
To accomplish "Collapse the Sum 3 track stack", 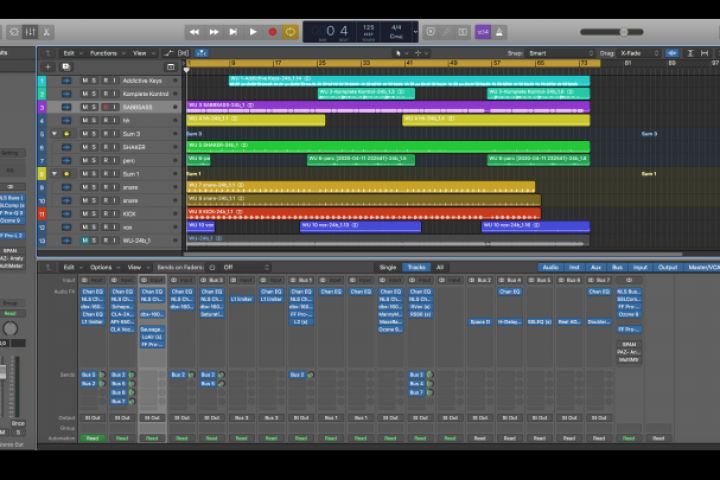I will (x=55, y=133).
